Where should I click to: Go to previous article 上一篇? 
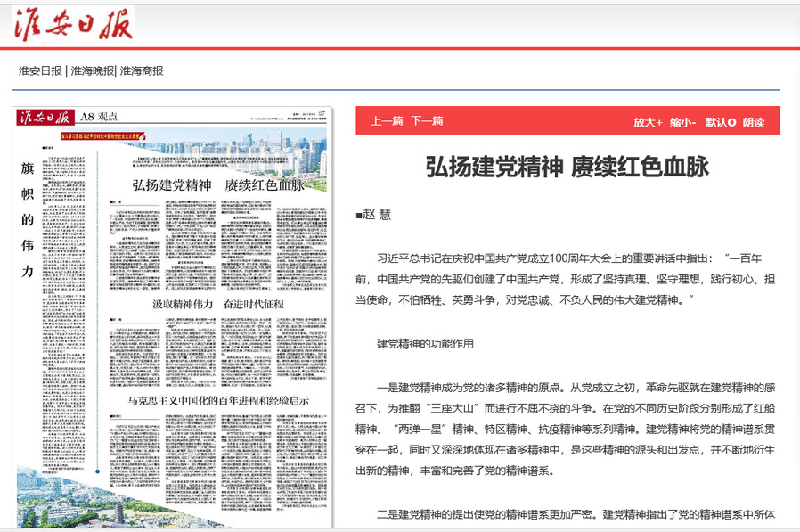point(388,121)
